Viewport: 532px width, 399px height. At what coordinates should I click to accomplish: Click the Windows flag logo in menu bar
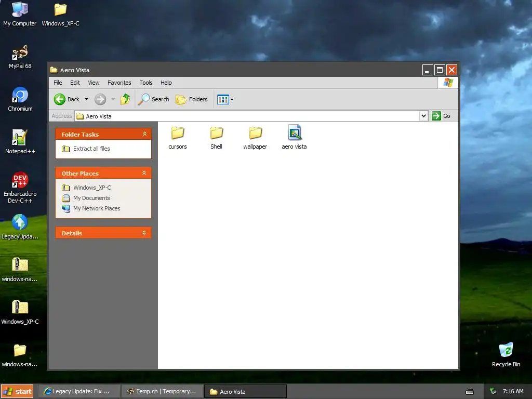pyautogui.click(x=448, y=83)
